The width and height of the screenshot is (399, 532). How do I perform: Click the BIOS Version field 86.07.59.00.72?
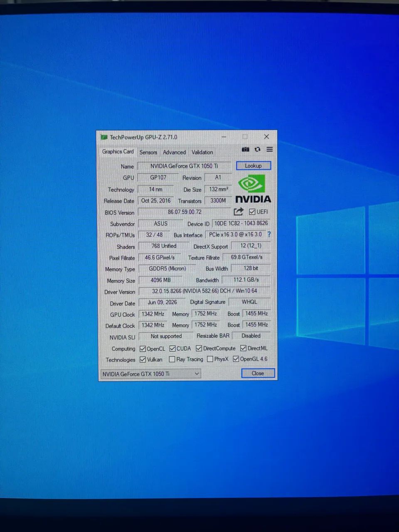(x=185, y=212)
